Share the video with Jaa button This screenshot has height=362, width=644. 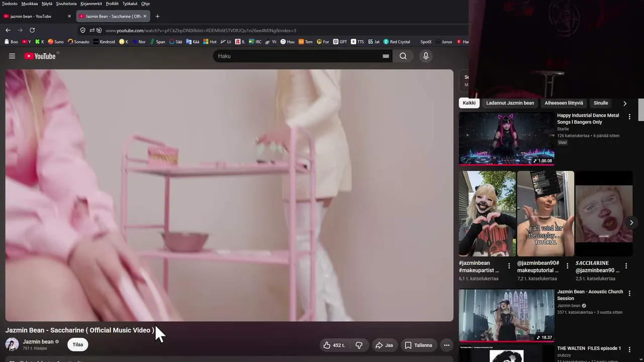384,345
